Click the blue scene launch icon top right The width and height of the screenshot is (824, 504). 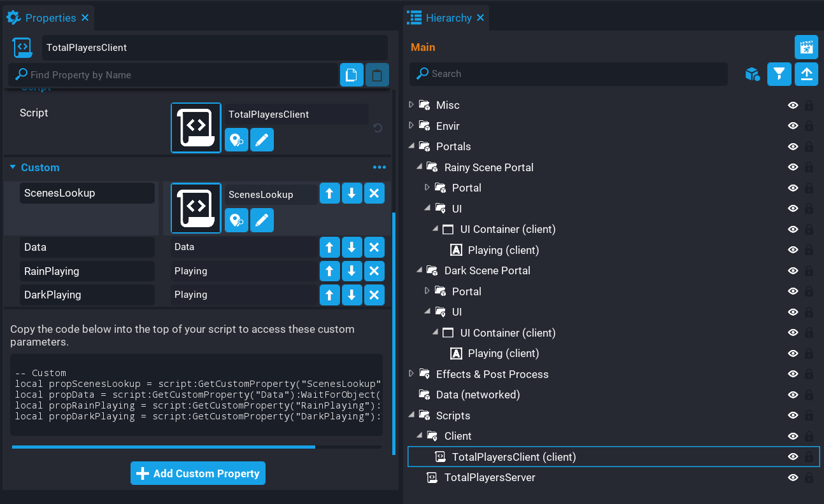(806, 47)
